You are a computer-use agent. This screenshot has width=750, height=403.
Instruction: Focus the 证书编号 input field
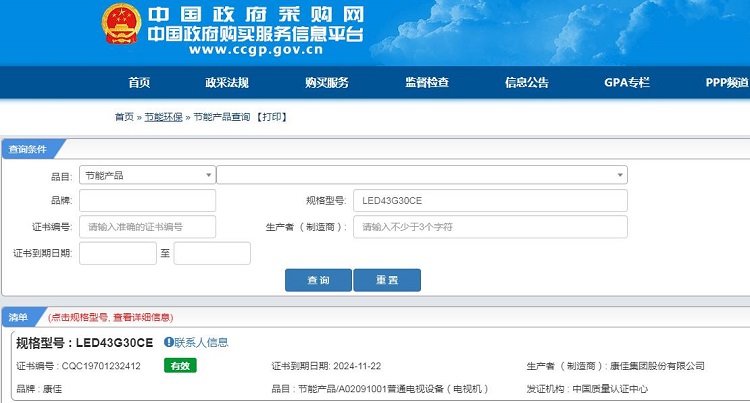click(x=147, y=227)
